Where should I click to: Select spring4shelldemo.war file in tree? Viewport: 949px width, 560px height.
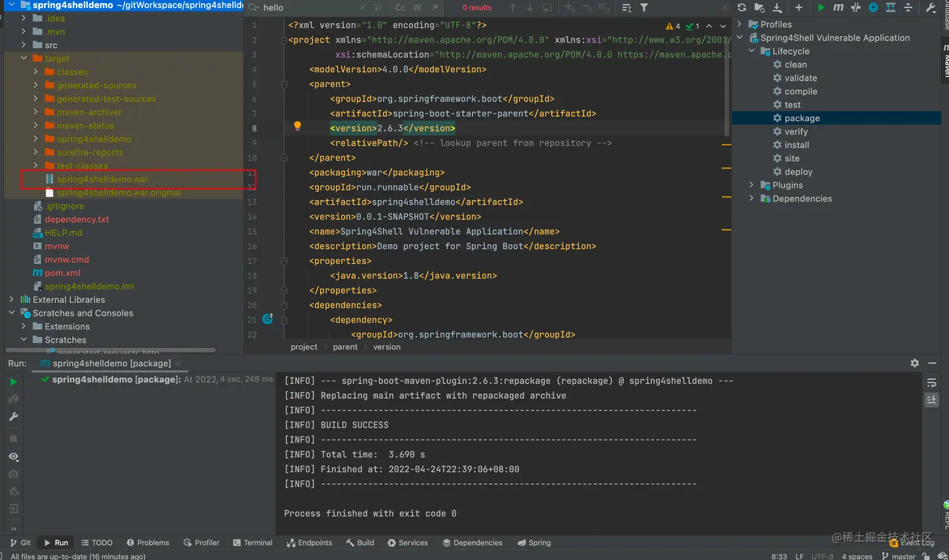pyautogui.click(x=102, y=179)
